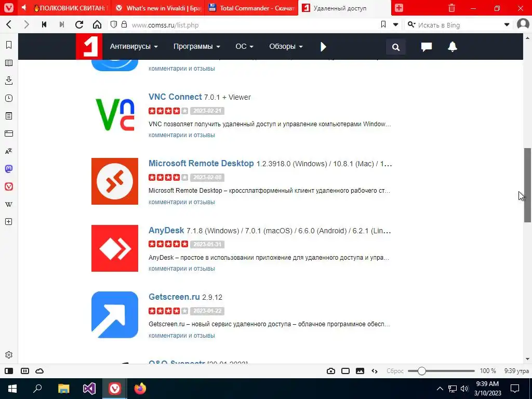This screenshot has height=399, width=532.
Task: Expand the Антивирусы menu
Action: click(134, 46)
